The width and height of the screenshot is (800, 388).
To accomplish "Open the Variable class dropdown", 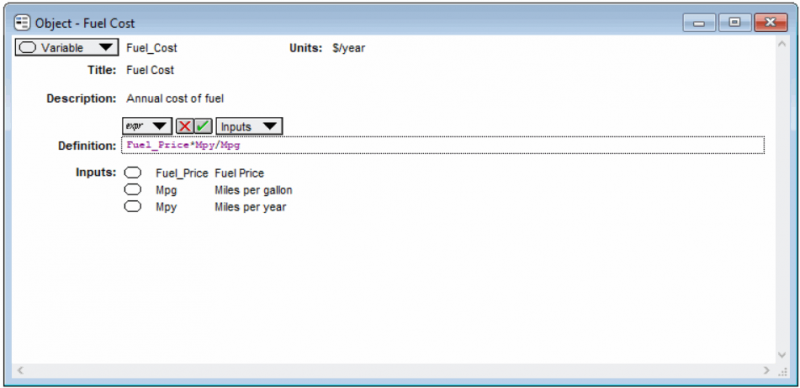I will coord(67,47).
